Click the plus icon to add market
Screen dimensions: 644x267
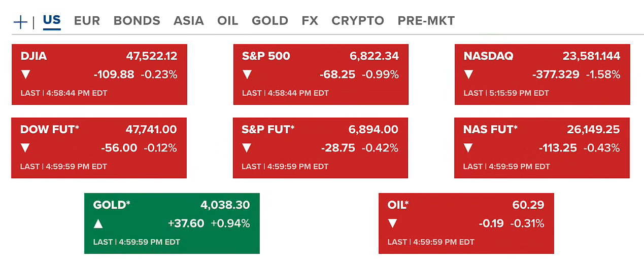pos(20,22)
